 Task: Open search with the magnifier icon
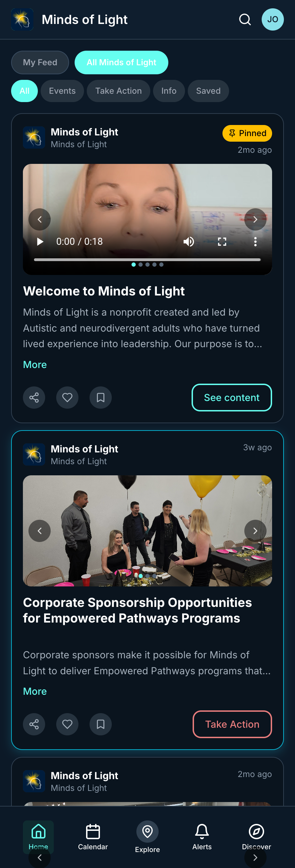[x=245, y=19]
